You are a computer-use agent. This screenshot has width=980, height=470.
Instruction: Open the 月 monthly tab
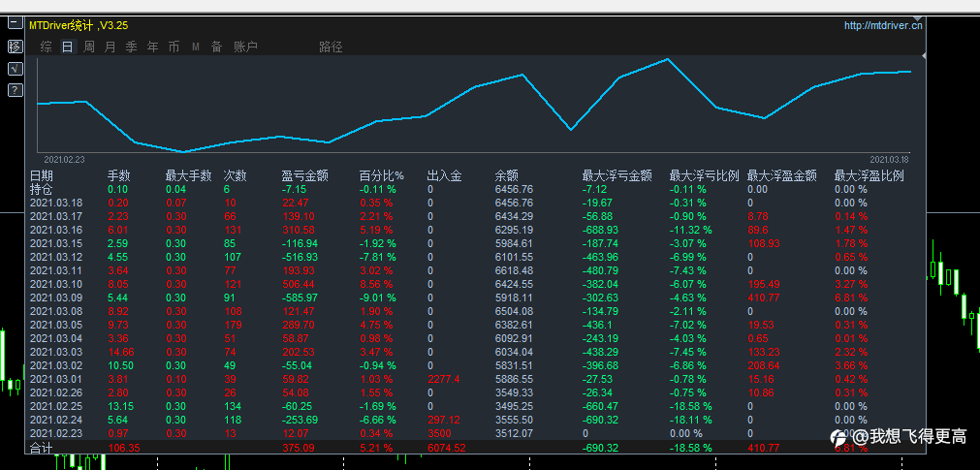pyautogui.click(x=110, y=47)
